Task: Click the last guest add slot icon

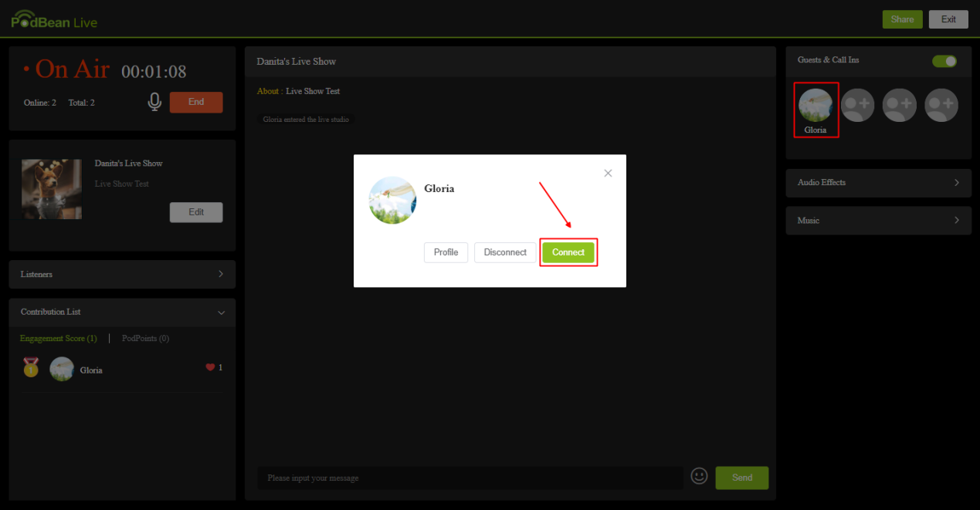Action: coord(941,104)
